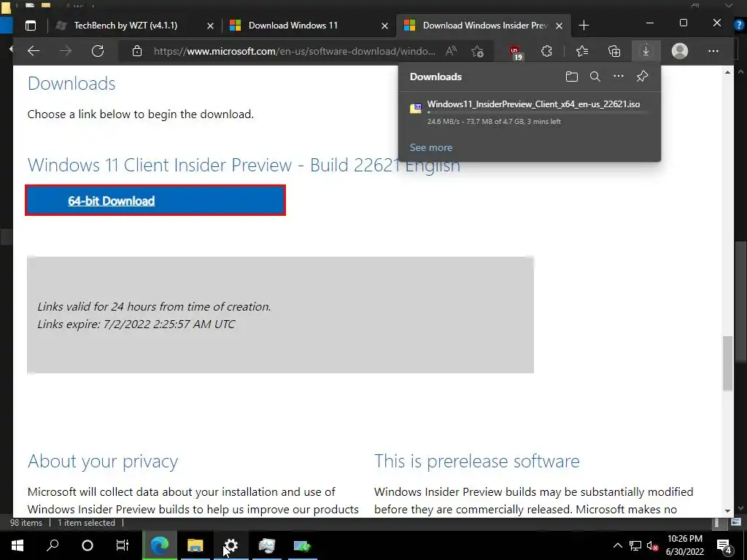Screen dimensions: 747x560
Task: Click the ISO file icon in Downloads
Action: point(416,108)
